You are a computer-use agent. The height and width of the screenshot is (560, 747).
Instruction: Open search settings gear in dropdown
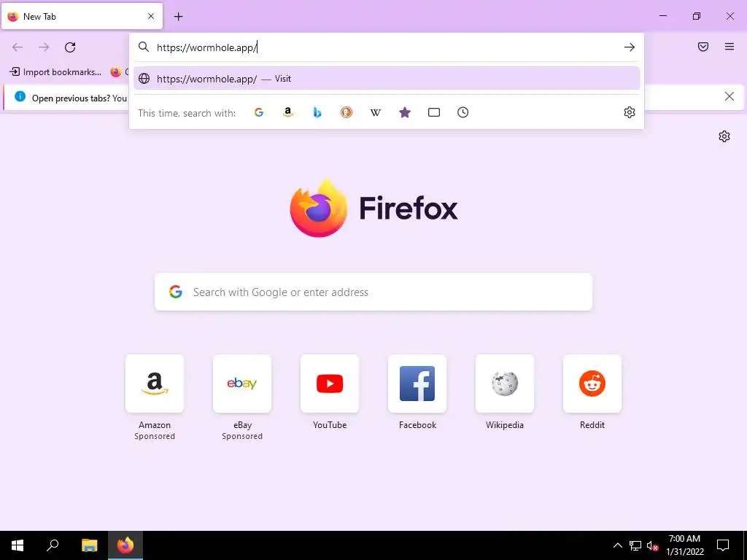click(630, 112)
